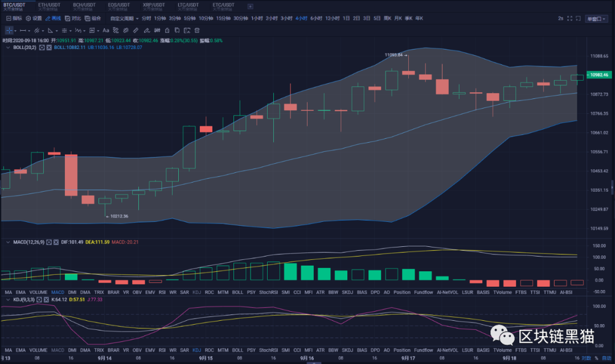Click the 对比 compare button
Viewport: 615px width, 364px height.
pos(73,18)
